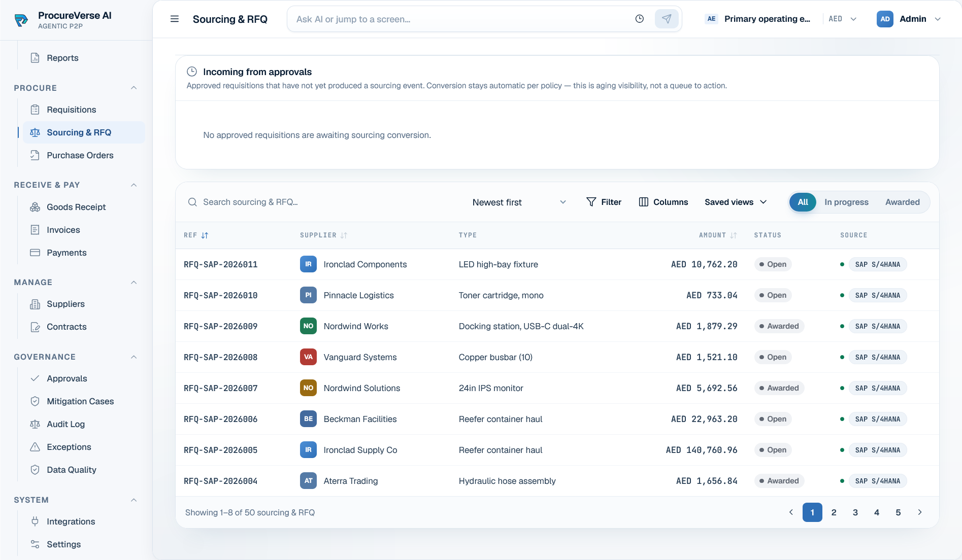
Task: Toggle the hamburger menu icon
Action: coord(175,19)
